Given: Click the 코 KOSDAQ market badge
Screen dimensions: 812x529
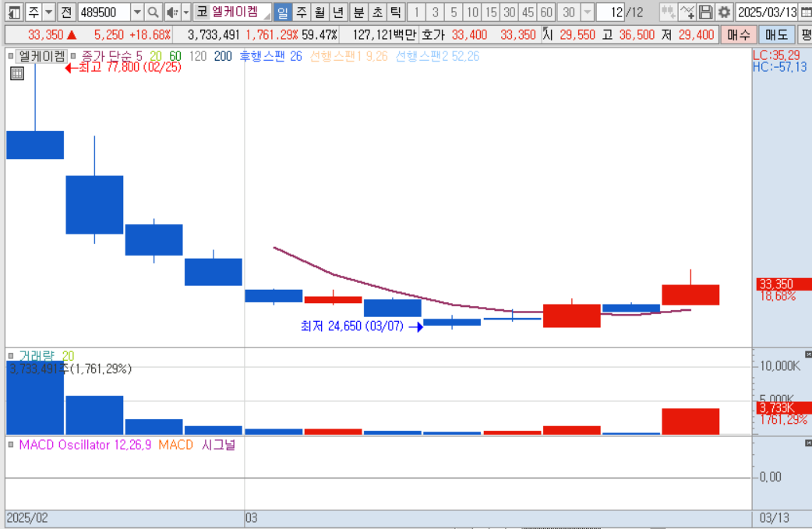Looking at the screenshot, I should pos(202,12).
